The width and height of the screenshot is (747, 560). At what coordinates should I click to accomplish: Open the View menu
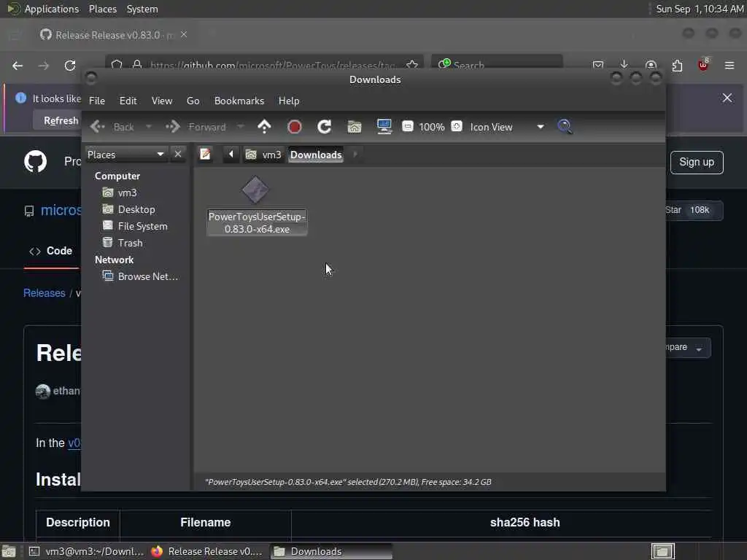[x=162, y=101]
